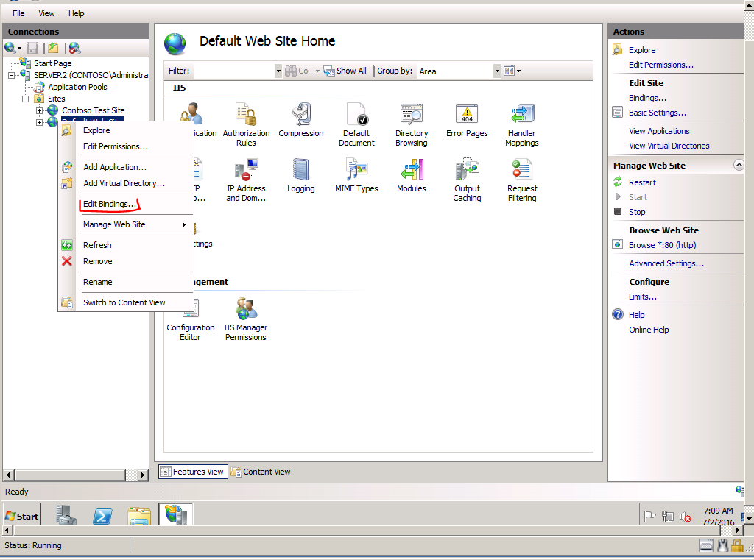Open Windows Explorer from the taskbar
The width and height of the screenshot is (754, 560).
139,515
